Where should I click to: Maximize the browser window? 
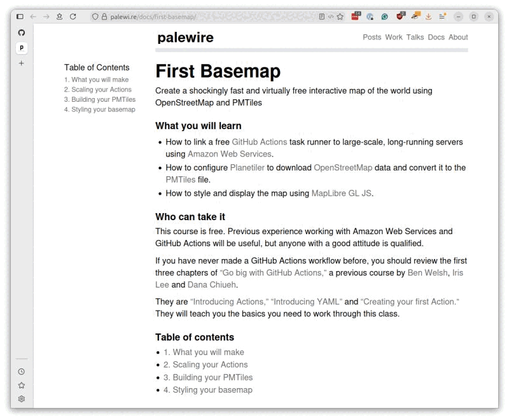pyautogui.click(x=473, y=17)
